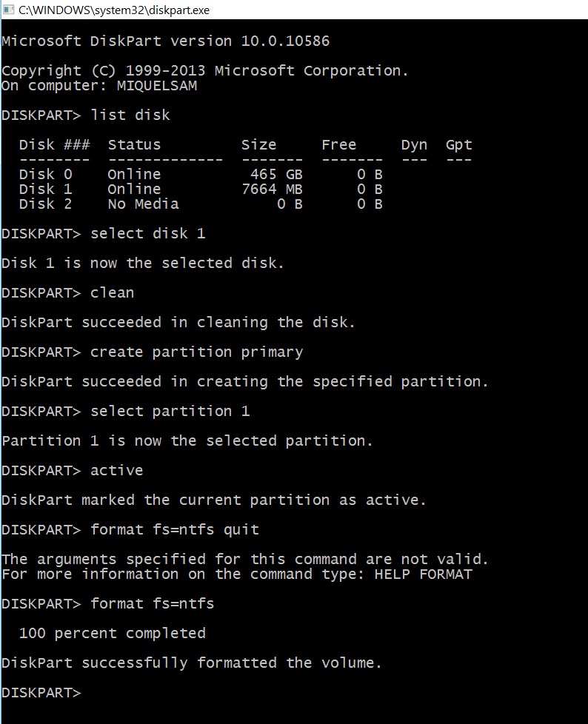Click the 'list disk' command text
Screen dimensions: 588x724
coord(130,115)
